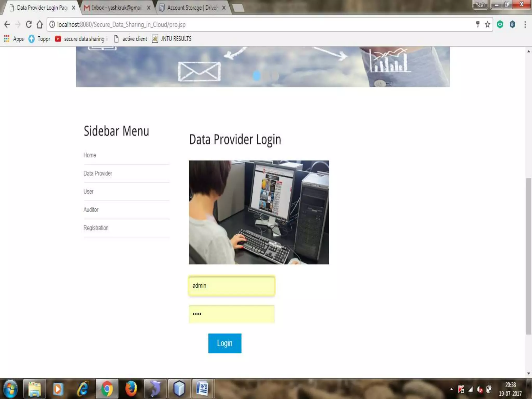The image size is (532, 399).
Task: Select the first carousel dot indicator
Action: pyautogui.click(x=256, y=76)
